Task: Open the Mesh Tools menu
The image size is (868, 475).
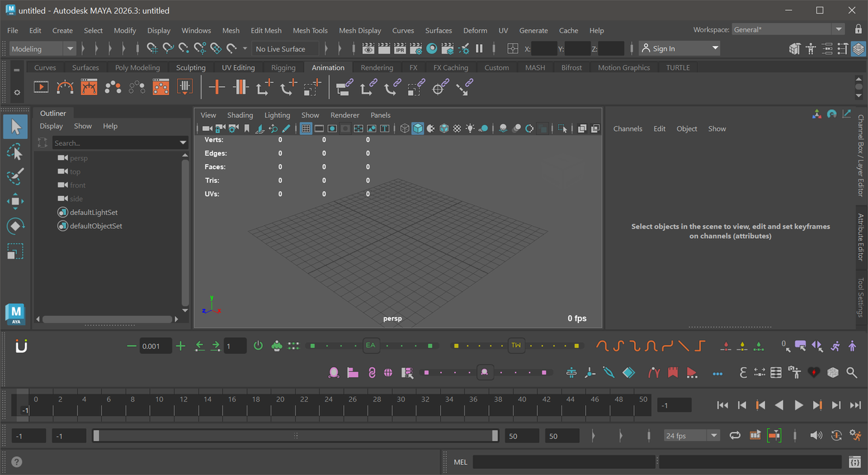Action: pyautogui.click(x=310, y=31)
